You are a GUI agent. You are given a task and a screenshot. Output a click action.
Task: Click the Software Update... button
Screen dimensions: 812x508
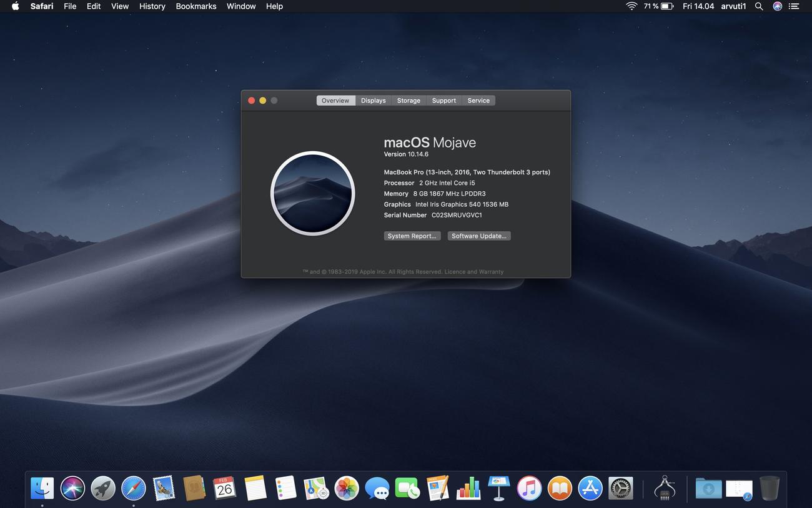(x=479, y=236)
